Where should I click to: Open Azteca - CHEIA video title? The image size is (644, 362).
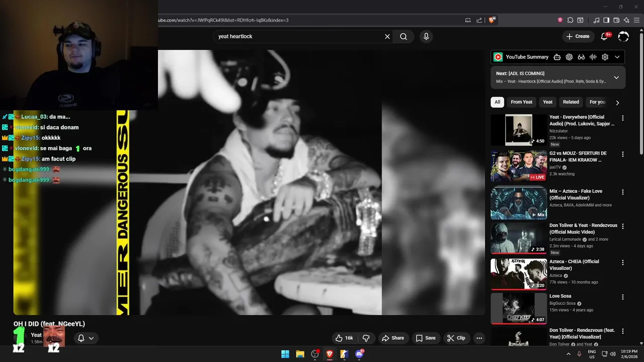coord(574,265)
